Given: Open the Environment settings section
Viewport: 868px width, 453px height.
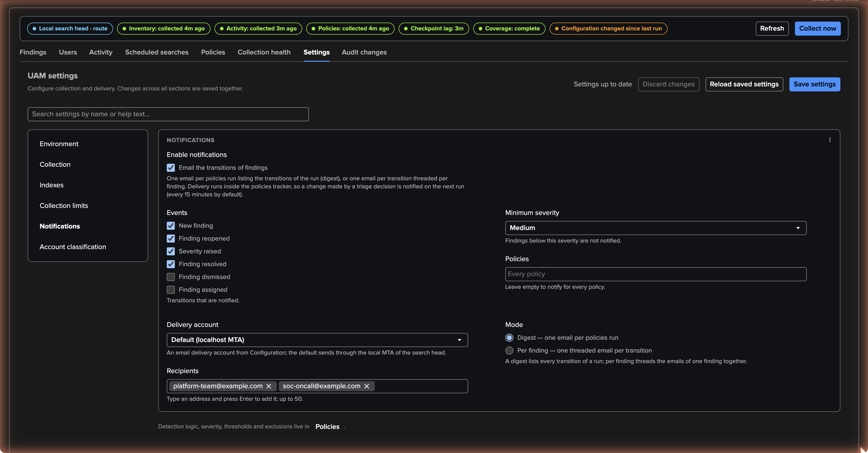Looking at the screenshot, I should click(59, 144).
